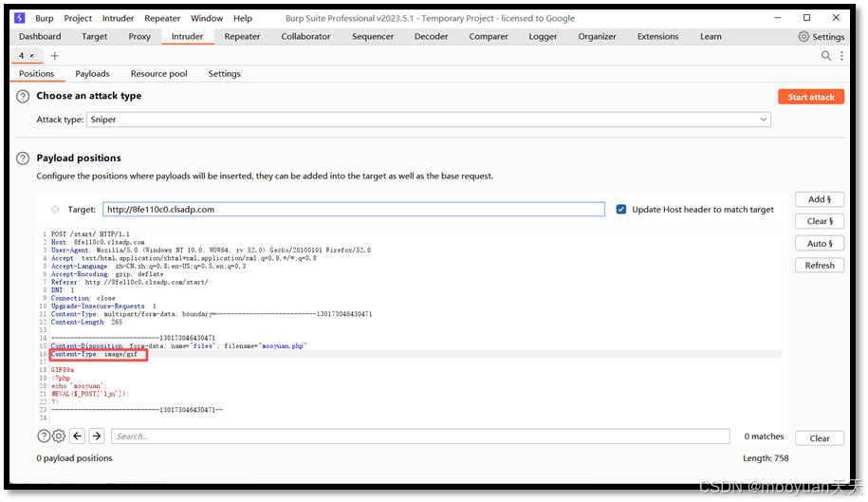Switch to the Intruder Settings sub-tab

pyautogui.click(x=224, y=74)
